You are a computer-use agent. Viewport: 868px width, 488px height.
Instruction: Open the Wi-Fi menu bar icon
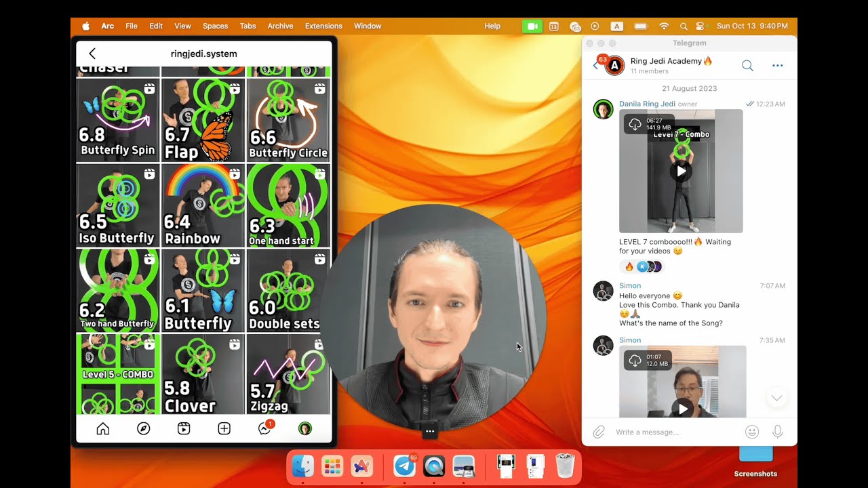[664, 26]
